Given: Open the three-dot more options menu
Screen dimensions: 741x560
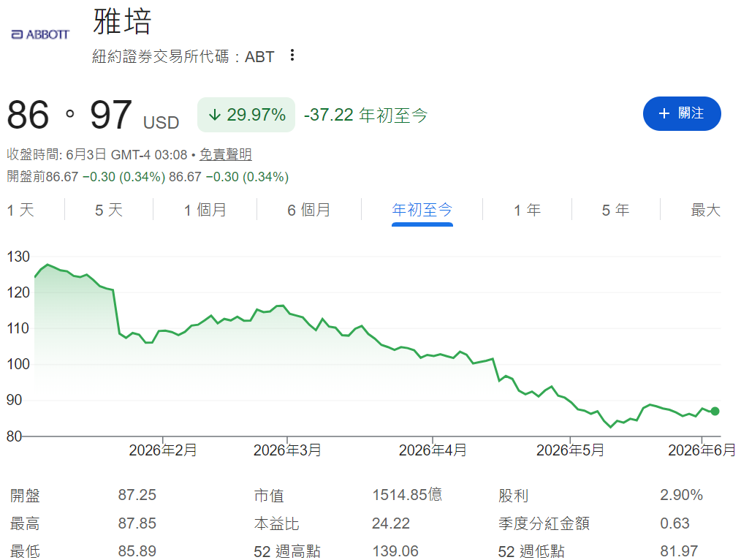Looking at the screenshot, I should 292,56.
